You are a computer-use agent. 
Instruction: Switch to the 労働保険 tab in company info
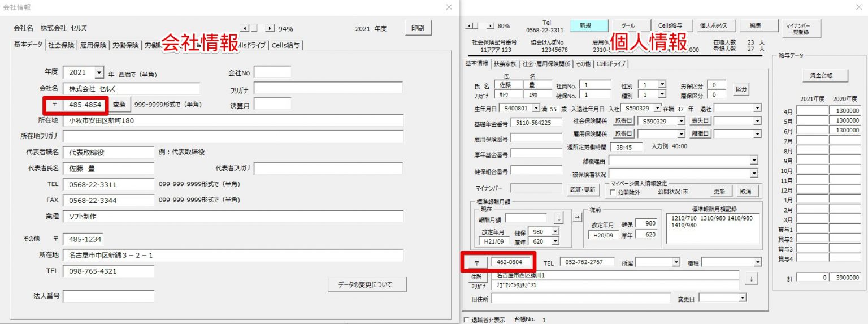tap(125, 45)
